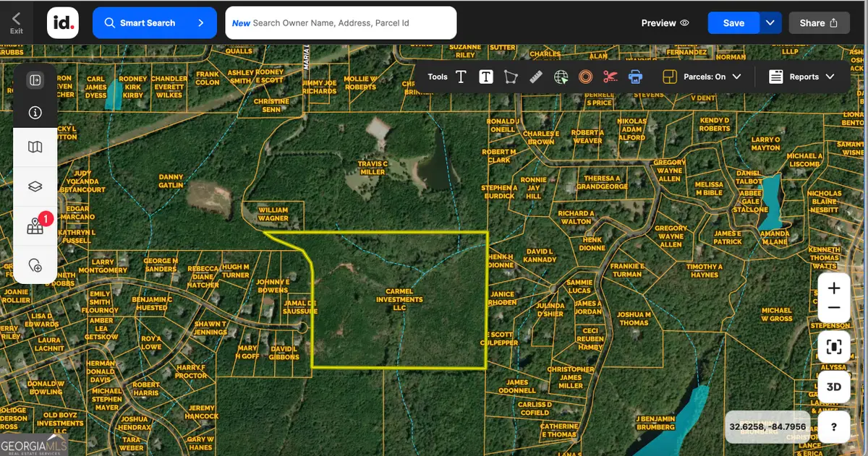868x456 pixels.
Task: Switch to 3D map view
Action: (x=833, y=387)
